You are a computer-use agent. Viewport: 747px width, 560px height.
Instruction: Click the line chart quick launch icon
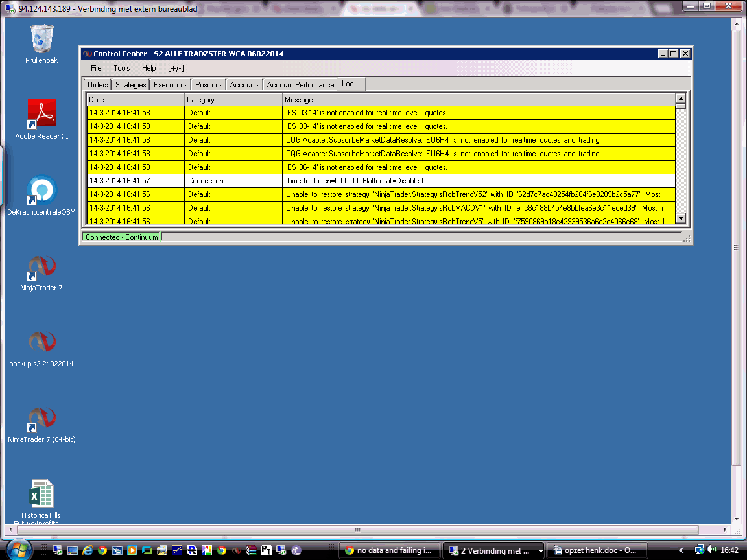pyautogui.click(x=177, y=550)
